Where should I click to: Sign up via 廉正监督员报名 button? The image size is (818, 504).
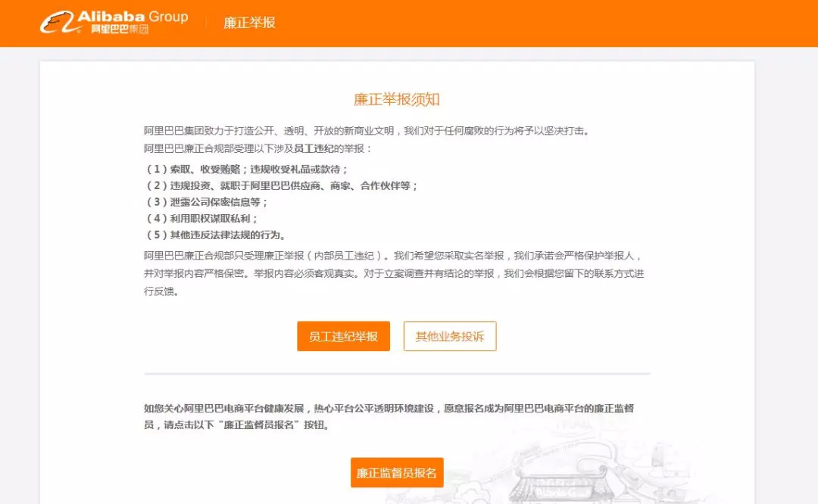coord(396,473)
